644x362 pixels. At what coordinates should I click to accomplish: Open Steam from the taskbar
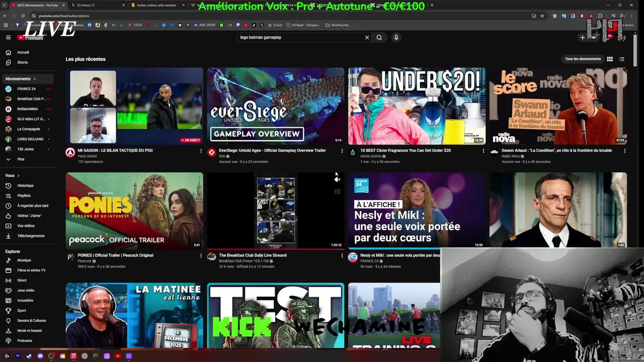29,356
